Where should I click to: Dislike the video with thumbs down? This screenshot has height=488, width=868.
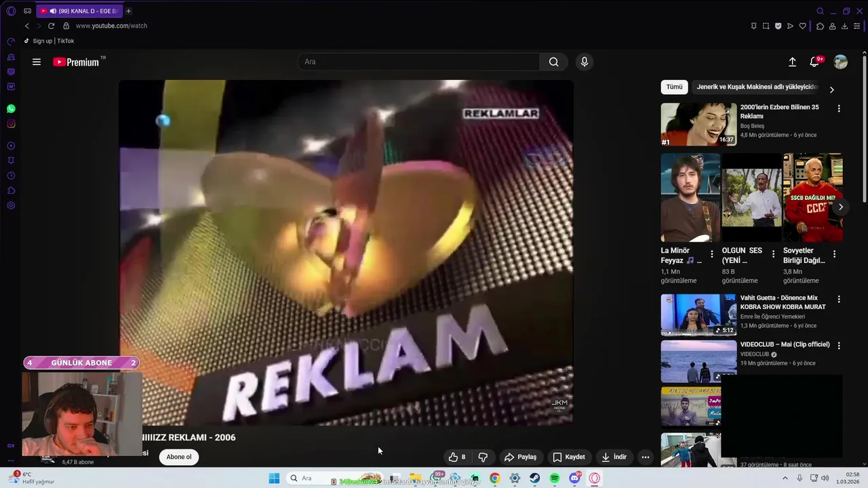click(x=483, y=457)
